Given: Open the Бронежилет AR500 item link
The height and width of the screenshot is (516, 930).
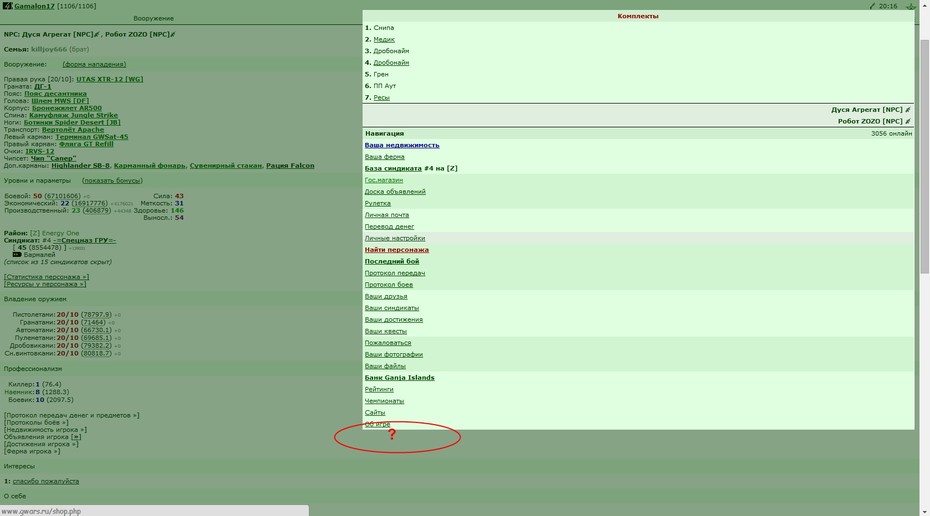Looking at the screenshot, I should (x=66, y=108).
